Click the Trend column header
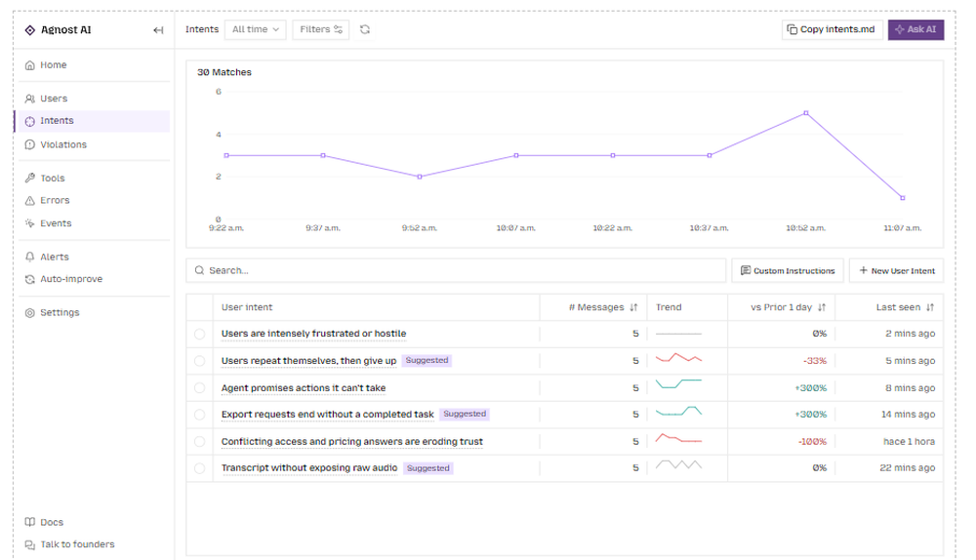976x560 pixels. tap(669, 307)
